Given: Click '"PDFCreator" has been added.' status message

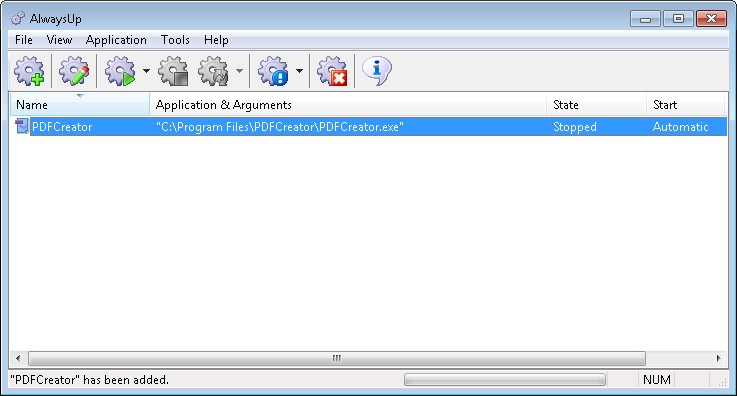Looking at the screenshot, I should [x=89, y=380].
